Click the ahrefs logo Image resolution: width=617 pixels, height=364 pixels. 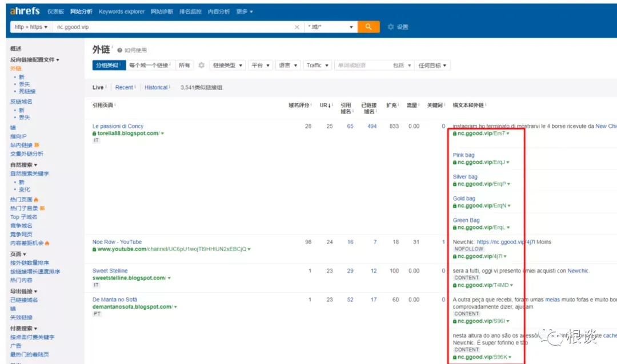[25, 11]
